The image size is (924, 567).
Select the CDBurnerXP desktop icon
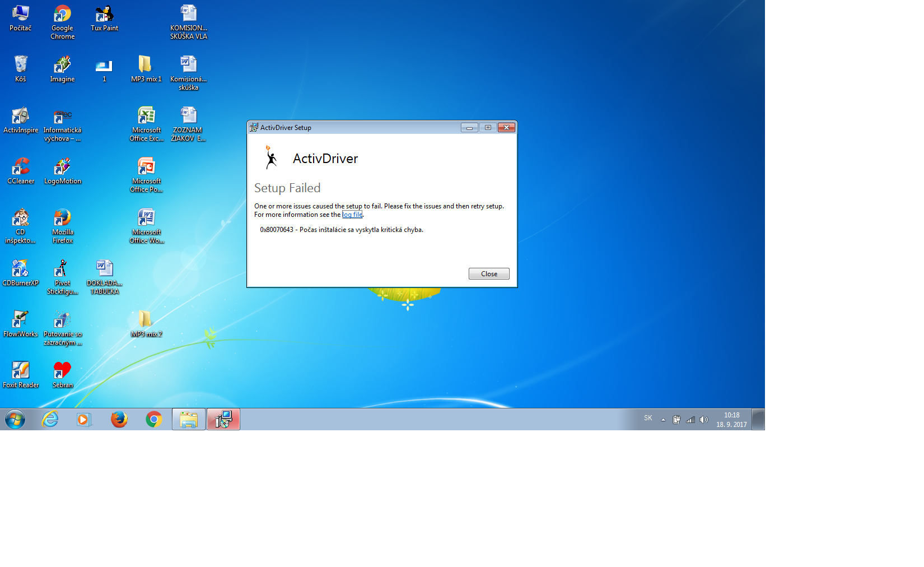21,273
